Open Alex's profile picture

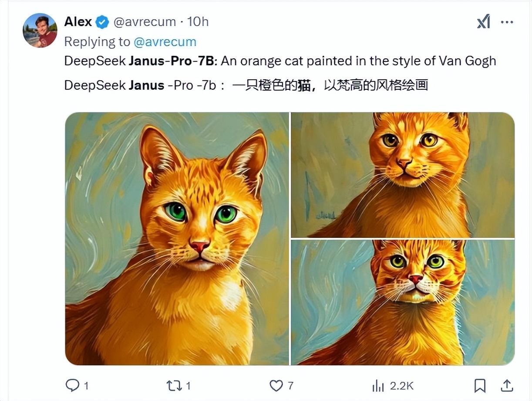tap(40, 30)
